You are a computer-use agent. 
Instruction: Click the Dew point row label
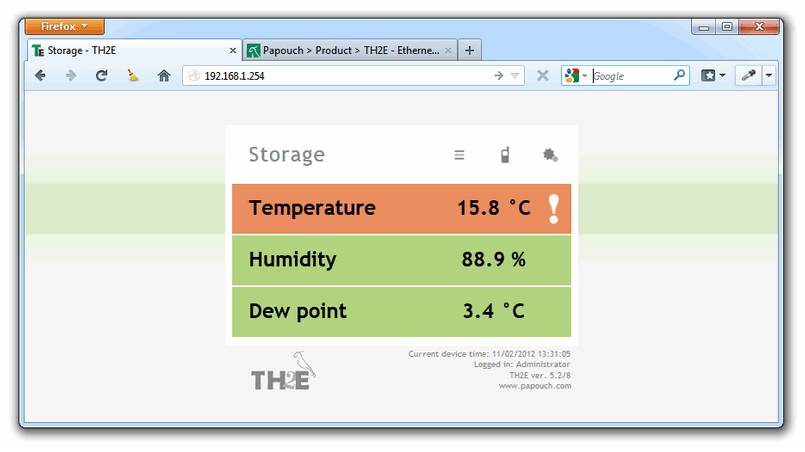(298, 311)
